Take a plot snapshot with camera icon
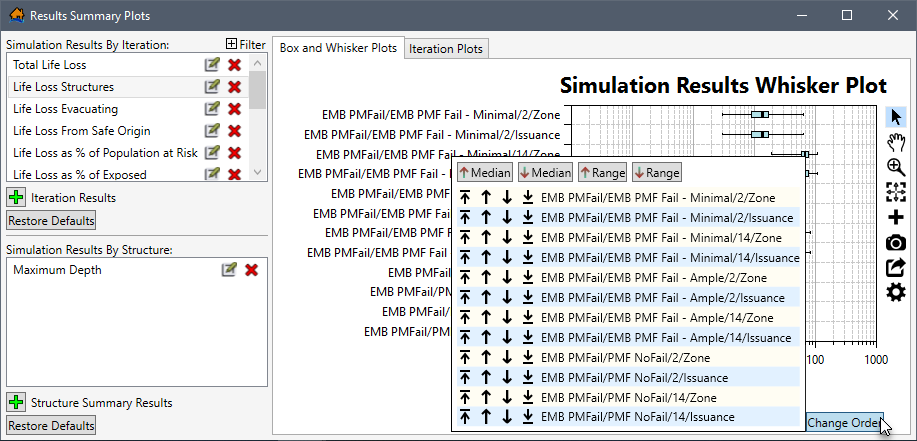Viewport: 917px width, 441px height. point(895,242)
